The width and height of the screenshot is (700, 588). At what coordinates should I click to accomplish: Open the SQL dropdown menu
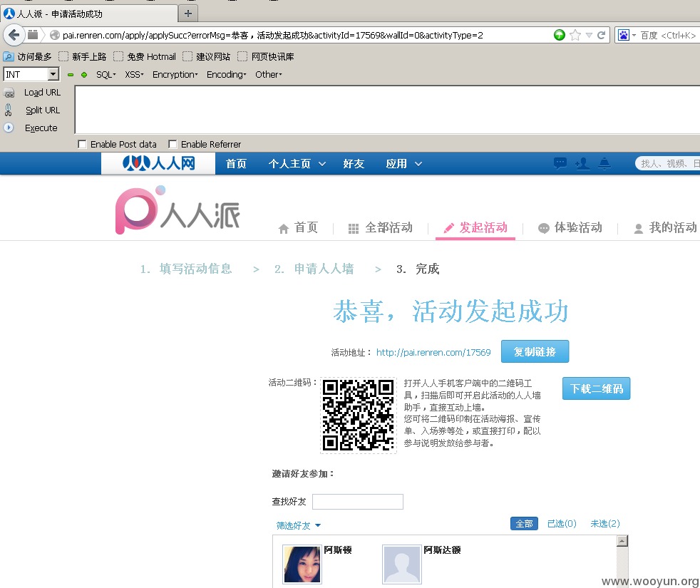pos(105,75)
